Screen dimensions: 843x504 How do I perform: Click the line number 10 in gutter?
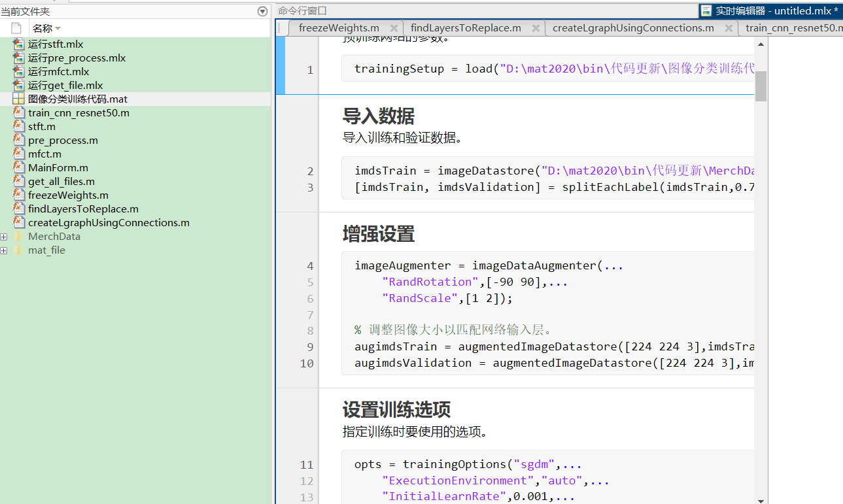(x=307, y=363)
